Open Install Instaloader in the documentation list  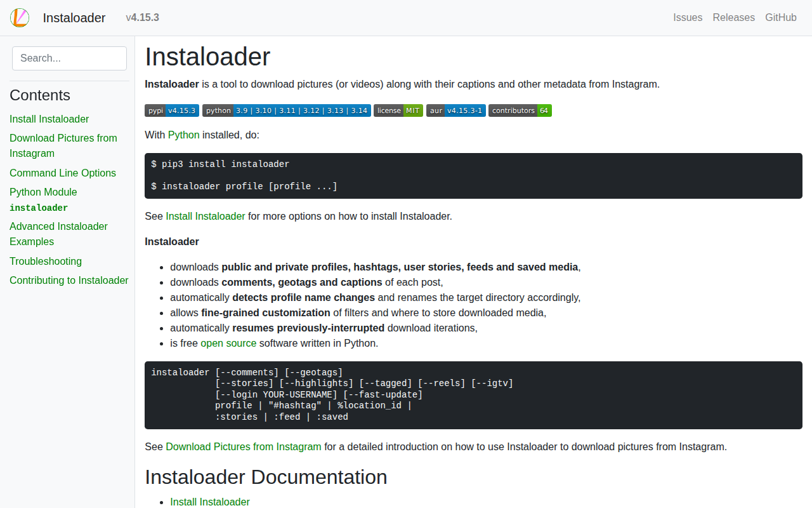(210, 502)
